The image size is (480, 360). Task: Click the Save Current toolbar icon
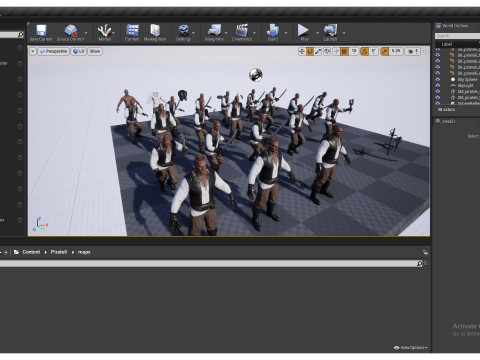[41, 32]
